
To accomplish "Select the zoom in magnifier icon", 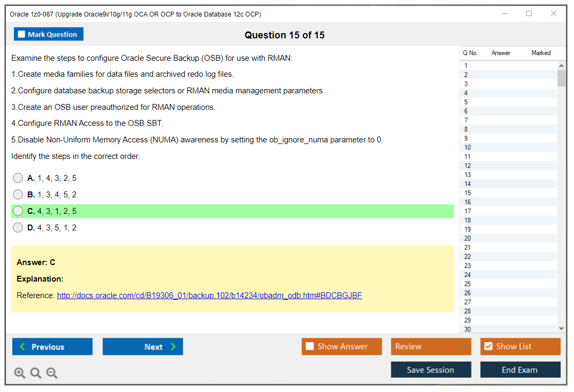I will tap(20, 373).
